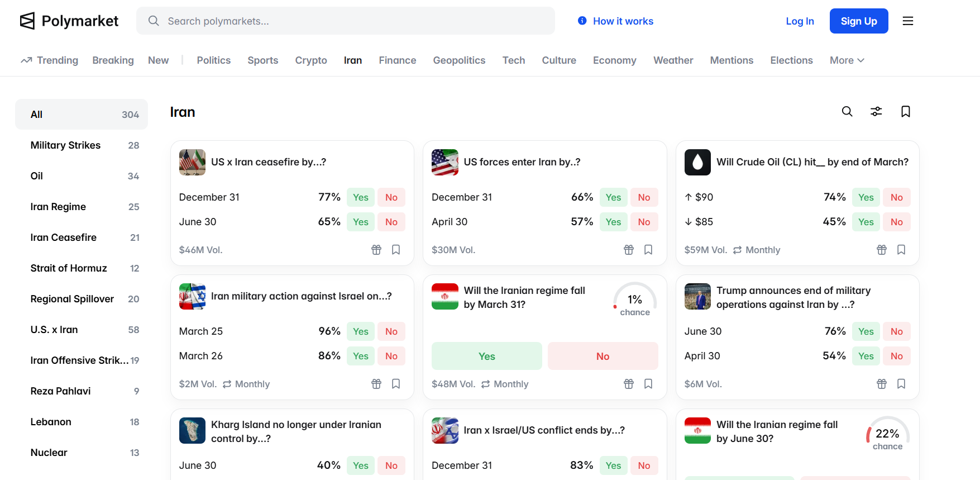Click the Iran page search icon

point(847,112)
